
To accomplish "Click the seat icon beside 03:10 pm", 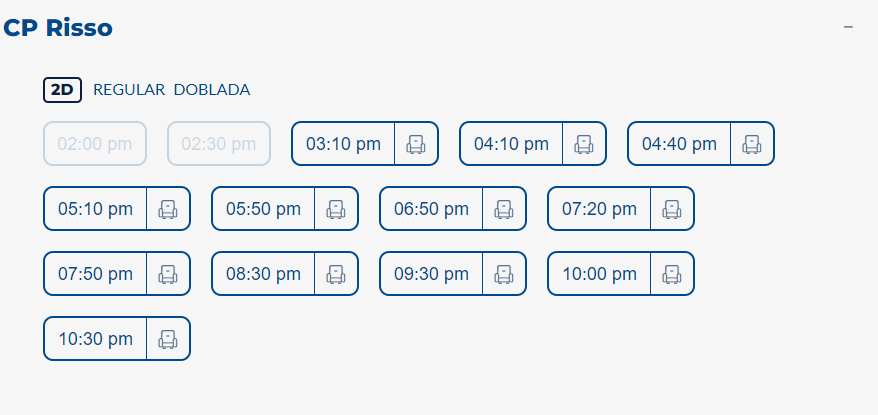I will point(416,144).
